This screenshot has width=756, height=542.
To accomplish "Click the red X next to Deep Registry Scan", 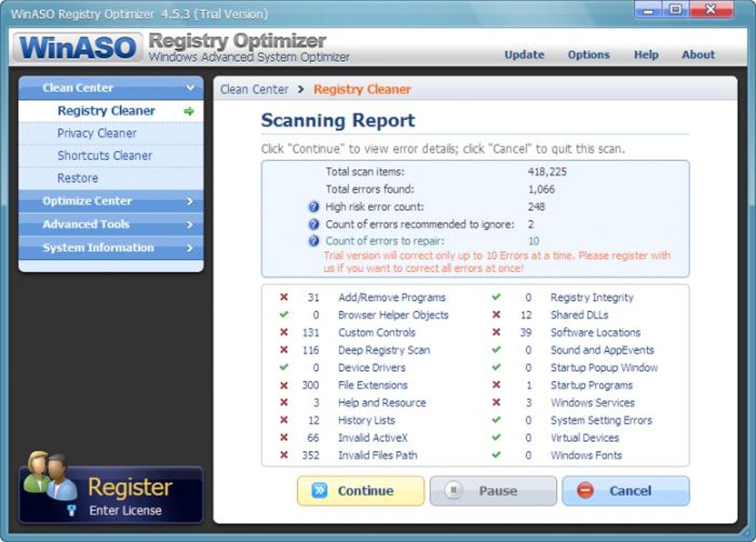I will tap(284, 350).
